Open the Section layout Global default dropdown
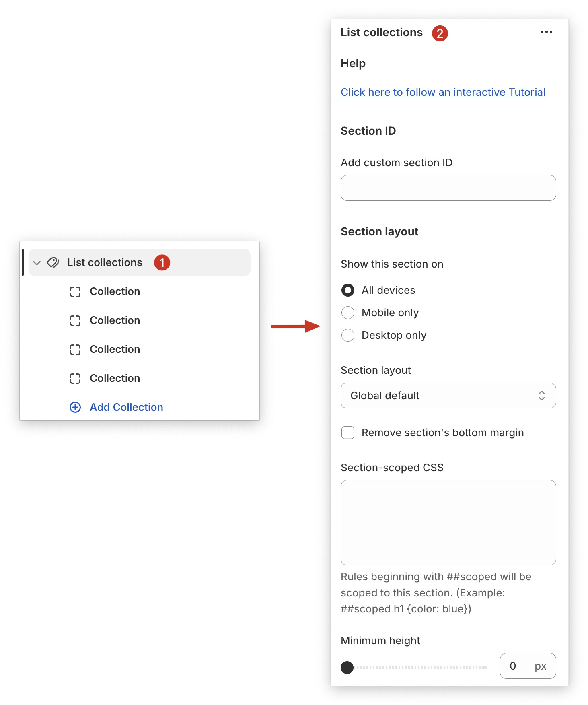588x705 pixels. (x=448, y=396)
